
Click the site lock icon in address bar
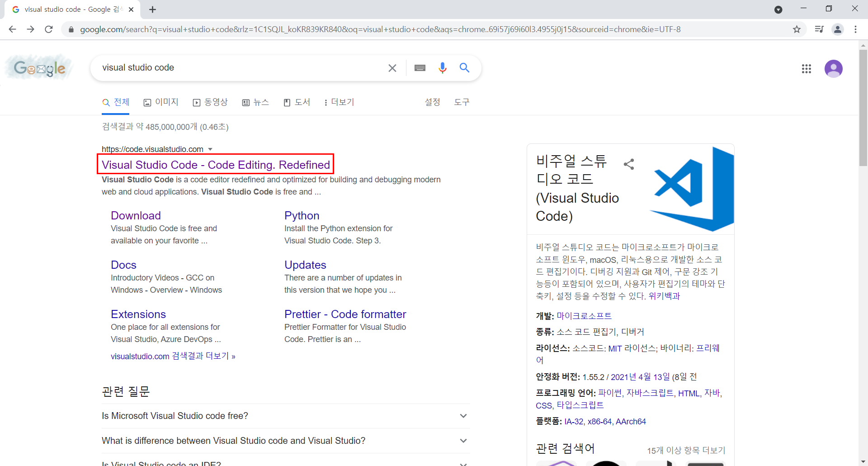click(x=71, y=29)
